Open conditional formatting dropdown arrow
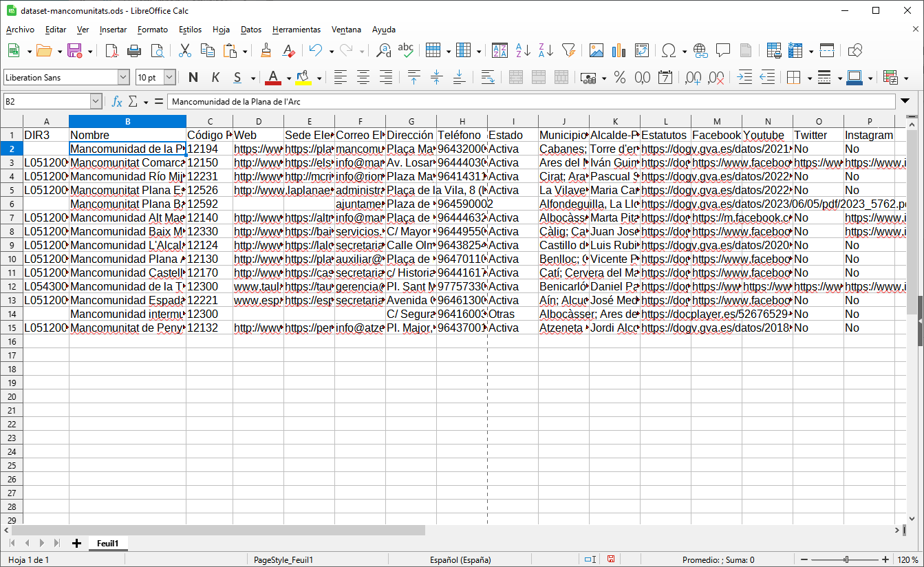This screenshot has height=567, width=924. click(906, 78)
